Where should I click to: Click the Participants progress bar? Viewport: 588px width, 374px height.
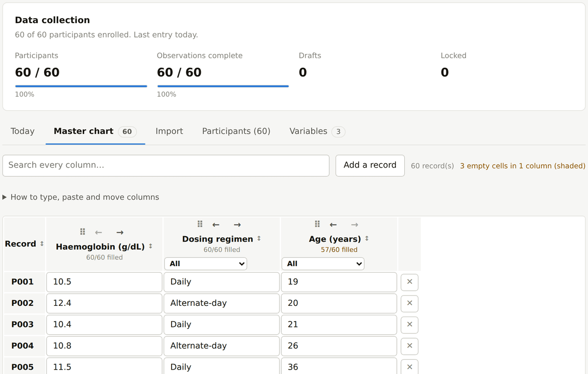(81, 86)
